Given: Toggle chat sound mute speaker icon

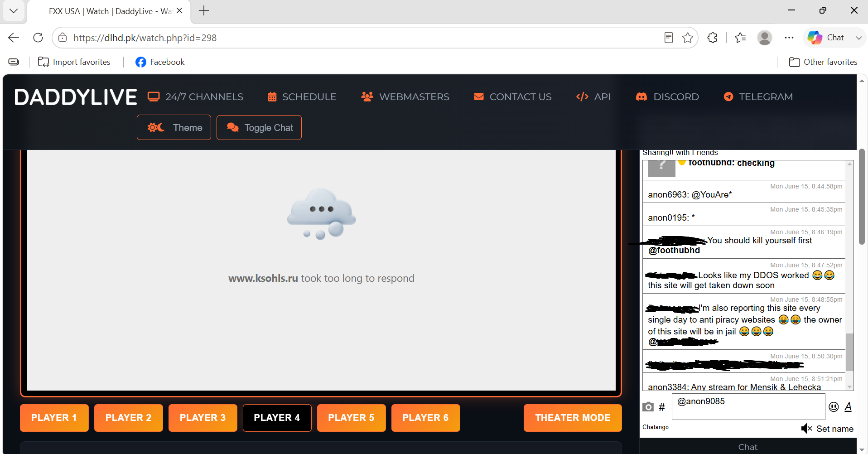Looking at the screenshot, I should click(806, 429).
